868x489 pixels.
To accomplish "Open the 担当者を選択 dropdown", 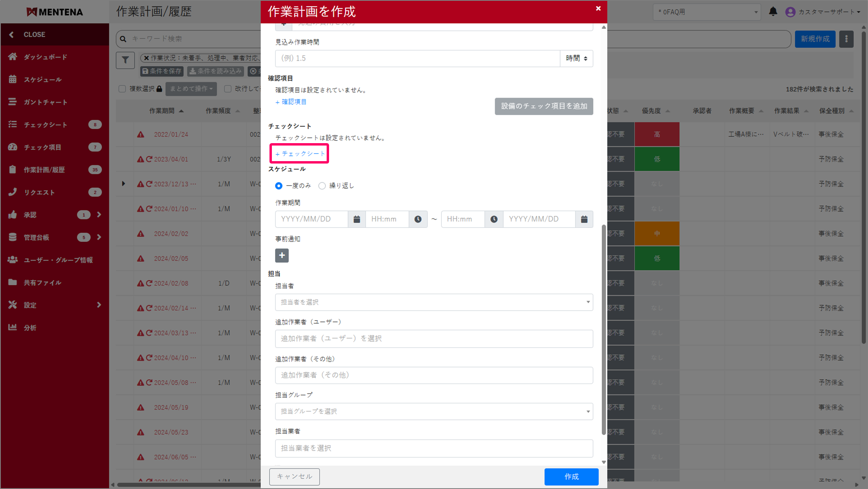I will pos(434,302).
